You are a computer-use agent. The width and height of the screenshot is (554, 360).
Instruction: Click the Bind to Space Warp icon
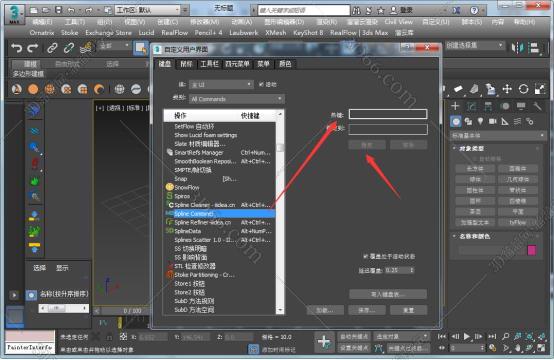(x=86, y=48)
